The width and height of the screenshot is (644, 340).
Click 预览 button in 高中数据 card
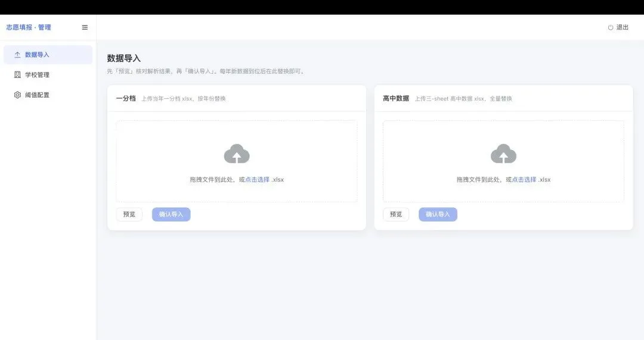pos(396,214)
